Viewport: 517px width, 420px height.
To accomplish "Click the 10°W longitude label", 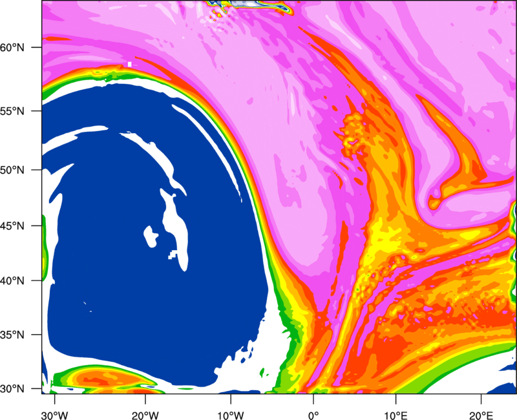I will click(x=231, y=415).
